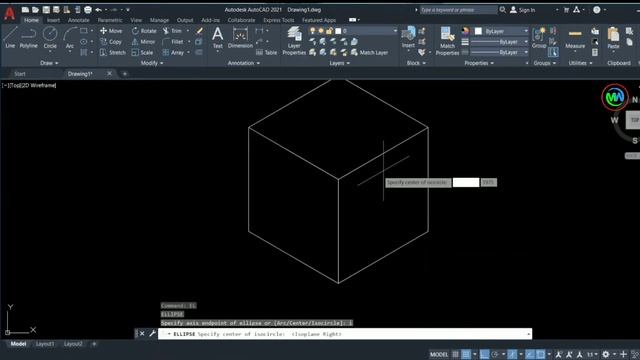Open the Parametric ribbon tab
The width and height of the screenshot is (640, 360).
(x=109, y=20)
